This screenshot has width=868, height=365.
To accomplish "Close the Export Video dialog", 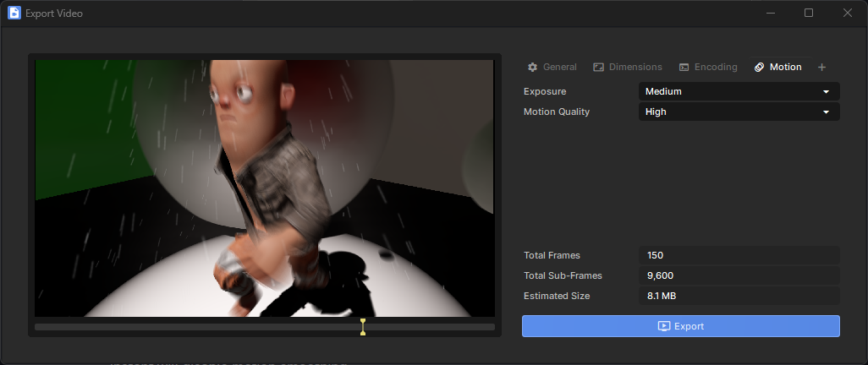I will (x=847, y=13).
